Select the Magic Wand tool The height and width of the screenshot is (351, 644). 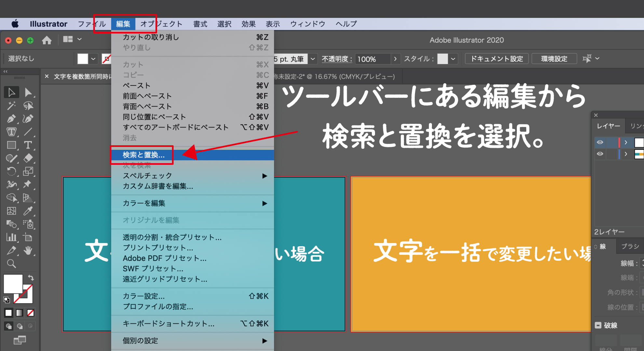(11, 106)
